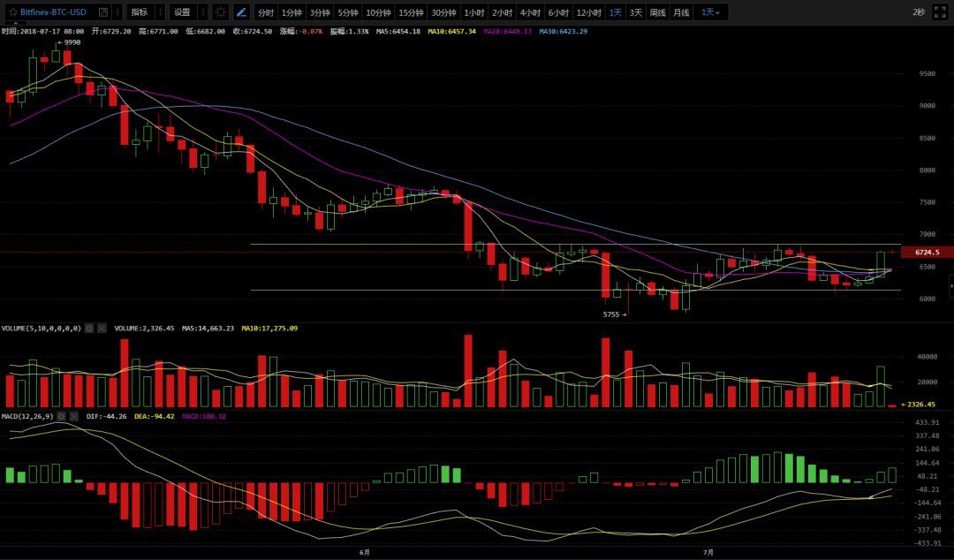Click the DIF:-44.26 readout
954x560 pixels.
(107, 416)
